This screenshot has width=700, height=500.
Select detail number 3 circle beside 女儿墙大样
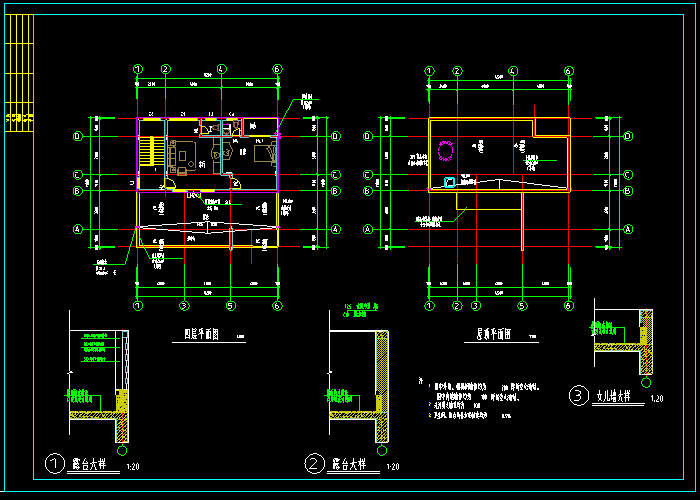pyautogui.click(x=578, y=395)
